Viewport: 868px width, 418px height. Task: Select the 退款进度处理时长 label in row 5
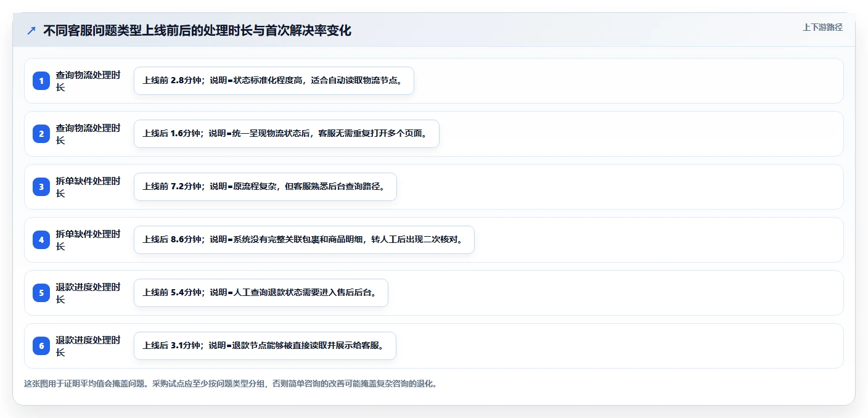click(88, 293)
